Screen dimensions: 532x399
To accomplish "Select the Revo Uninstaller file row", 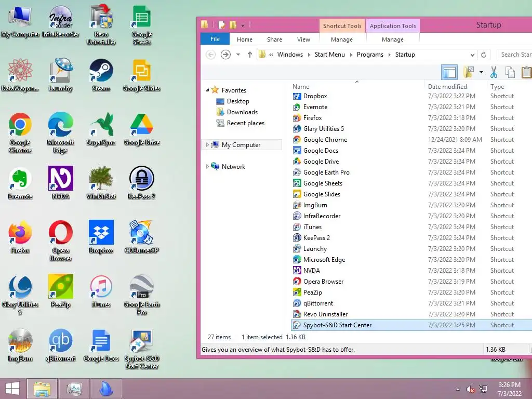I will click(x=411, y=314).
